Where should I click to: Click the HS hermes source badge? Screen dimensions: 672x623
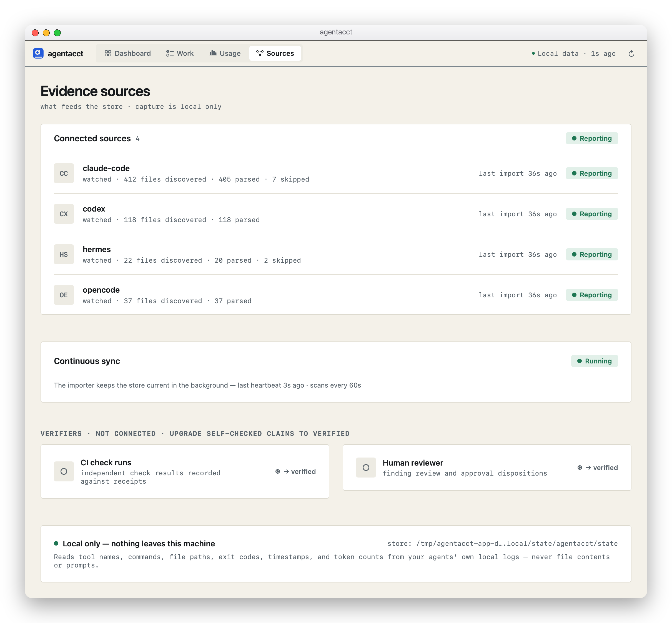pos(64,254)
